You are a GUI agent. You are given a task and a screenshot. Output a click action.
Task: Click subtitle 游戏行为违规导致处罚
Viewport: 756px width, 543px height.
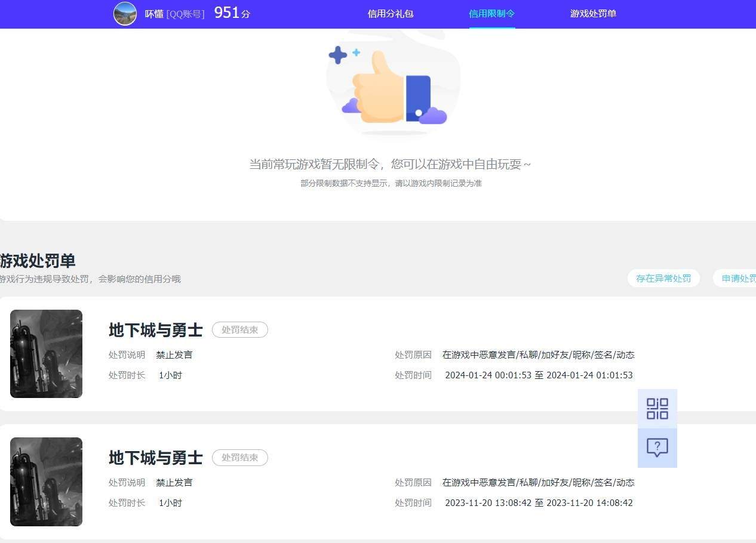point(45,279)
